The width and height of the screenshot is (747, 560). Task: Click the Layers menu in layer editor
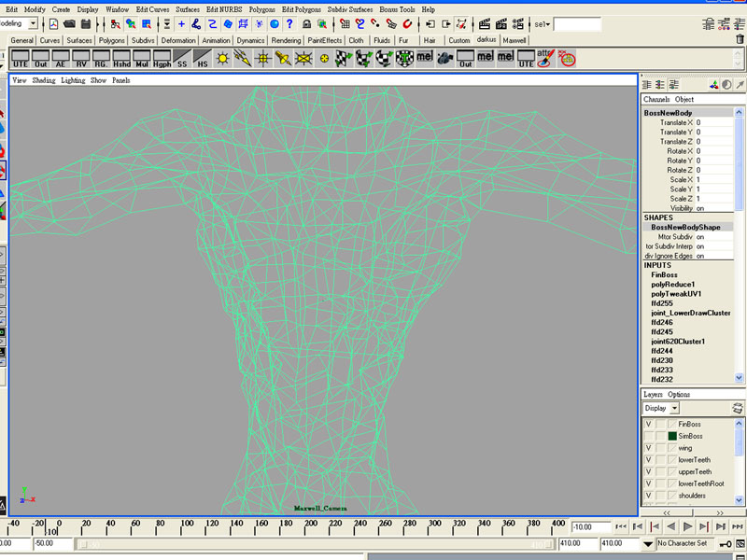(653, 394)
